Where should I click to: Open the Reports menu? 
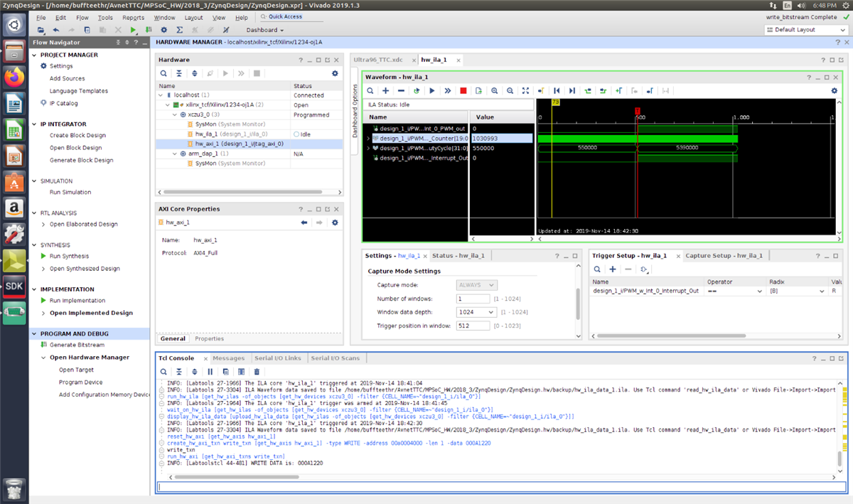[x=133, y=17]
